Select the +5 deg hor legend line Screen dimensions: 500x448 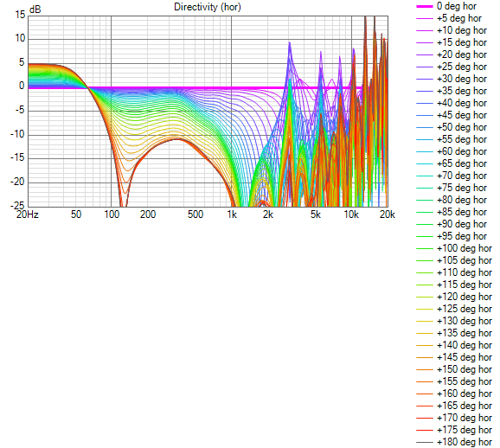(425, 18)
